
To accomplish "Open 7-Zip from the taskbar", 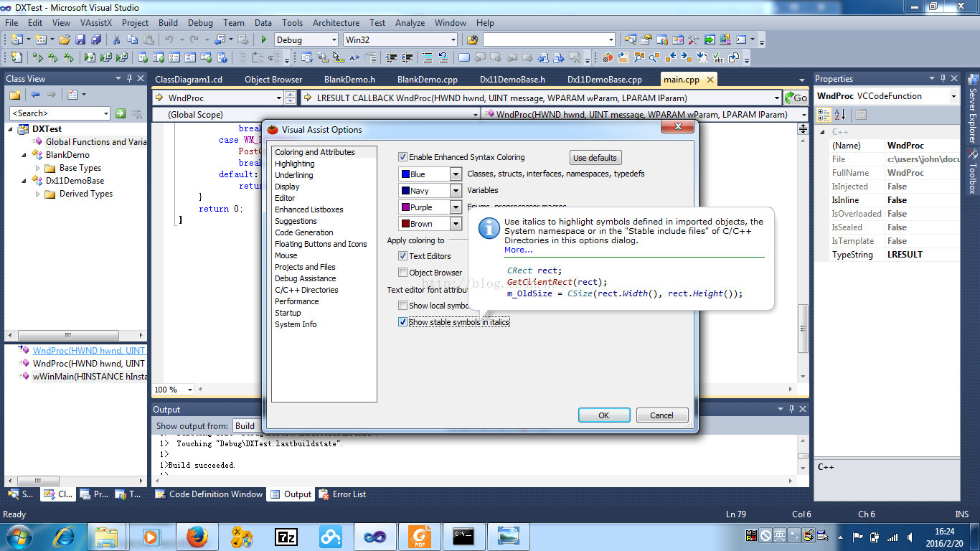I will [286, 536].
